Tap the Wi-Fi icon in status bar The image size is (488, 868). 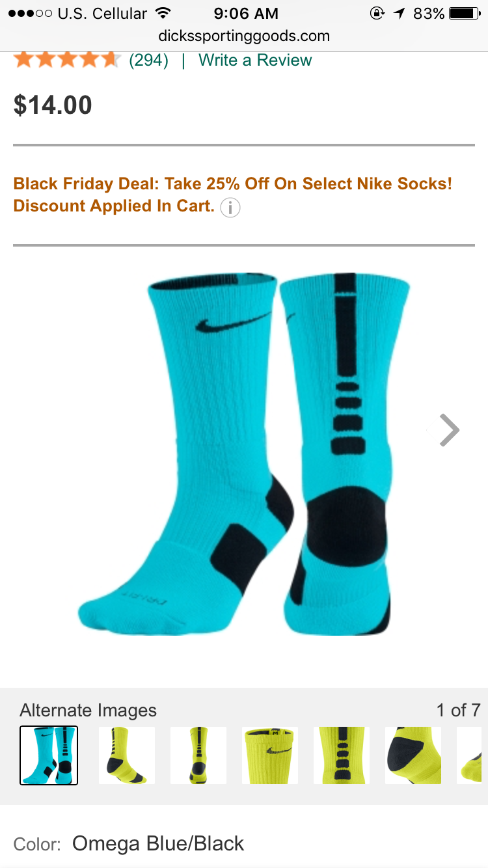(x=163, y=13)
